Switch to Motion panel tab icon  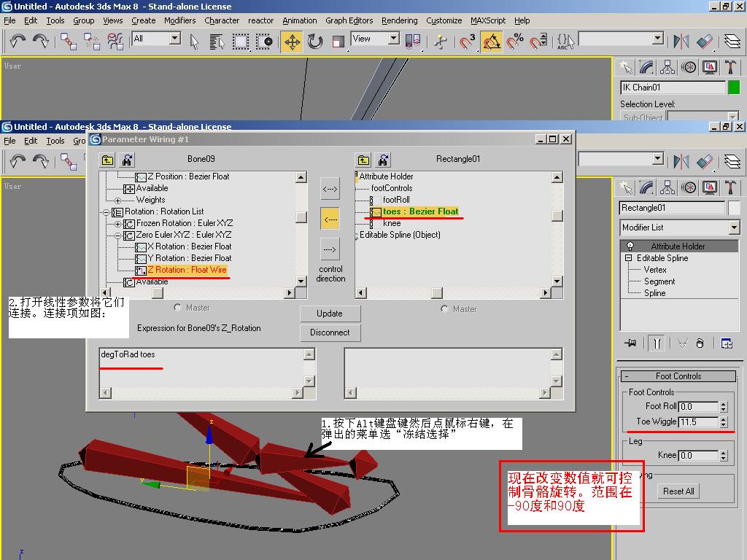(x=689, y=67)
